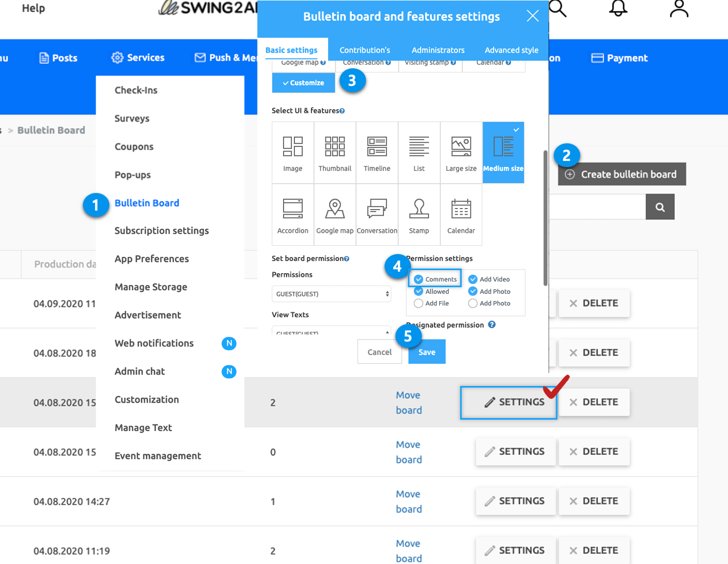
Task: Click the search magnifier button
Action: click(x=660, y=207)
